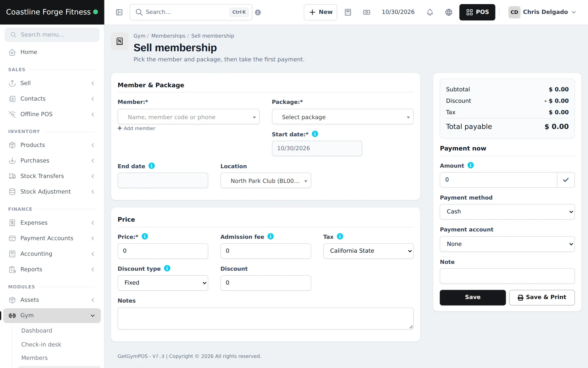Open Stock Adjustment menu item
Viewport: 588px width, 368px height.
(x=52, y=192)
